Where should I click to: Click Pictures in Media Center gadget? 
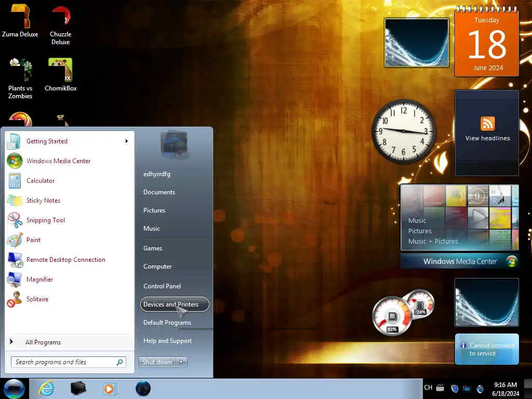click(420, 231)
